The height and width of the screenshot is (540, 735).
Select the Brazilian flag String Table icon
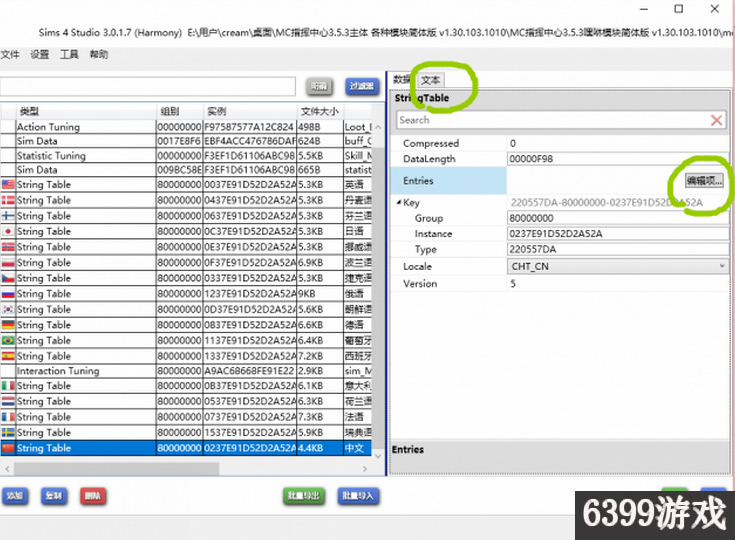click(8, 340)
